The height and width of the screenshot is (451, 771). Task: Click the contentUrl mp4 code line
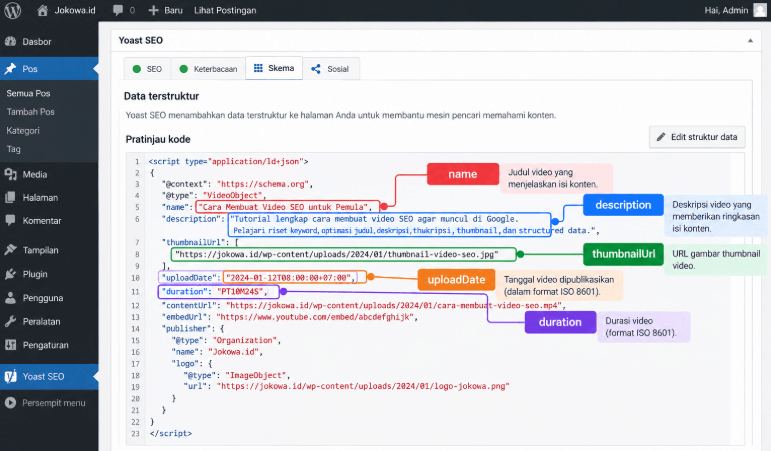pos(364,305)
